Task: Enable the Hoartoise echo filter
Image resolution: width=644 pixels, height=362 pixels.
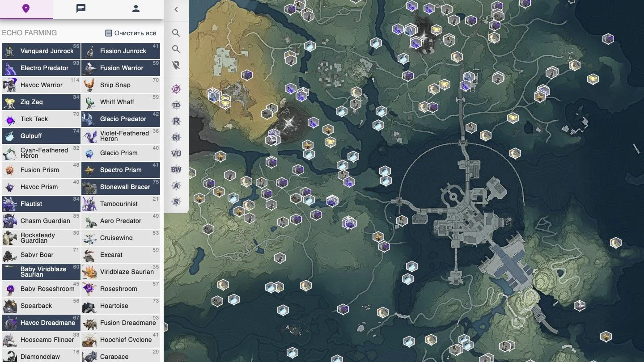Action: (121, 306)
